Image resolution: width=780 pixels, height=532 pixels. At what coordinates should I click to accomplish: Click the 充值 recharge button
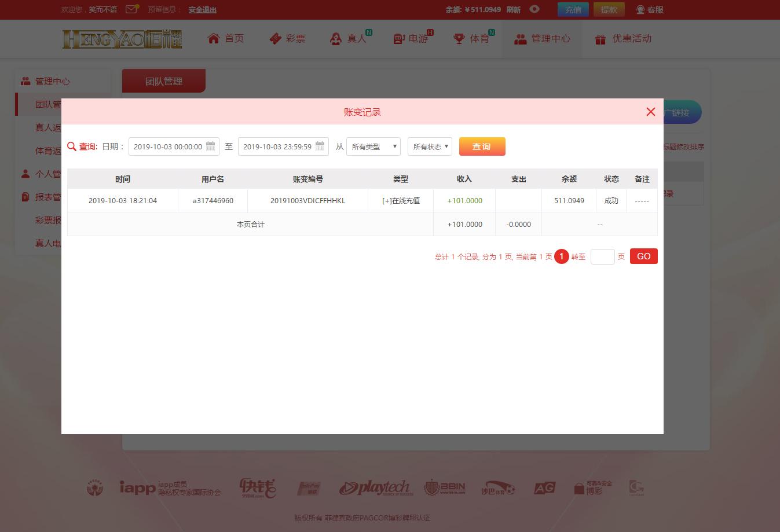pyautogui.click(x=573, y=9)
